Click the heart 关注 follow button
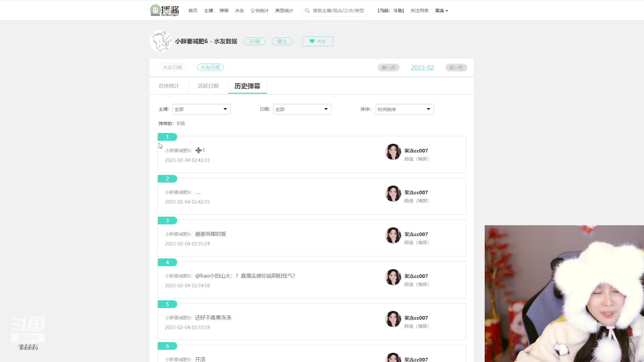 pyautogui.click(x=318, y=41)
